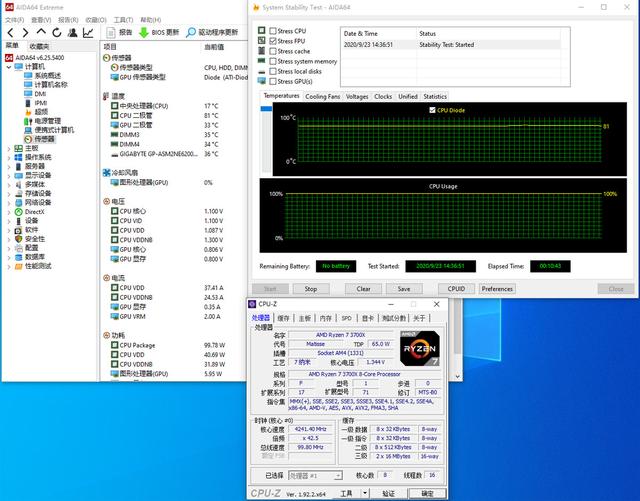Open the graph chart toolbar icon
This screenshot has height=501, width=640.
click(88, 33)
